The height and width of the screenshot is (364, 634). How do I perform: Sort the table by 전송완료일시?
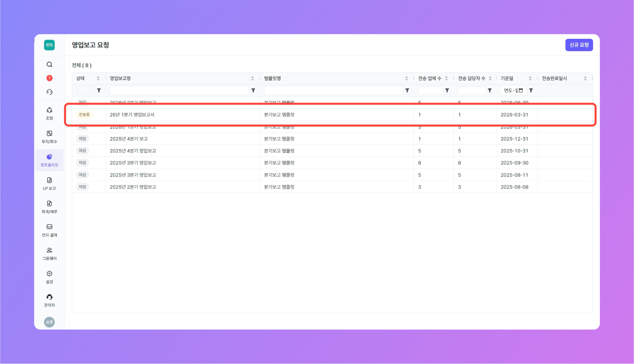tap(585, 79)
